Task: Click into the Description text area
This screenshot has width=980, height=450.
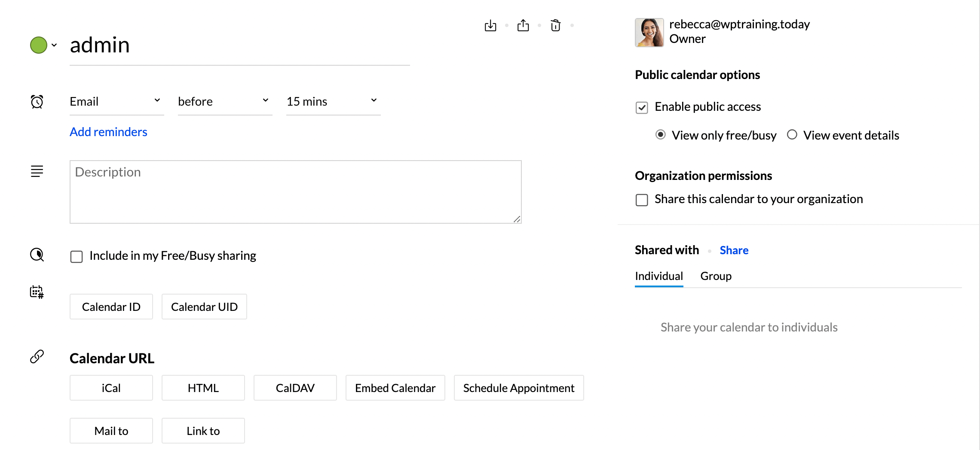Action: [x=295, y=192]
